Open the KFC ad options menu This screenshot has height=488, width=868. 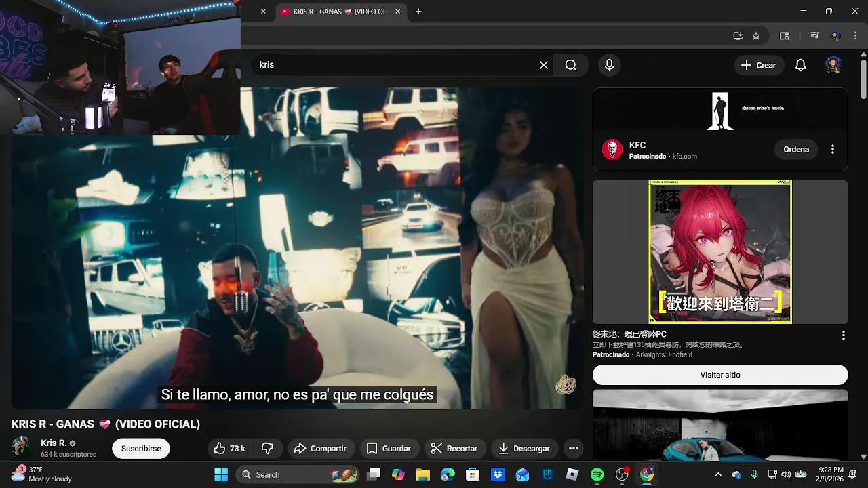pyautogui.click(x=833, y=149)
